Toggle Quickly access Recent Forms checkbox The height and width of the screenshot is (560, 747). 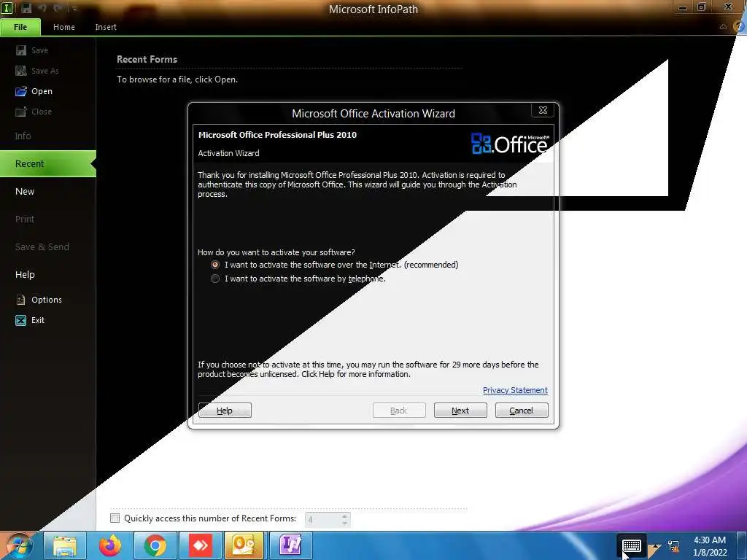coord(115,518)
